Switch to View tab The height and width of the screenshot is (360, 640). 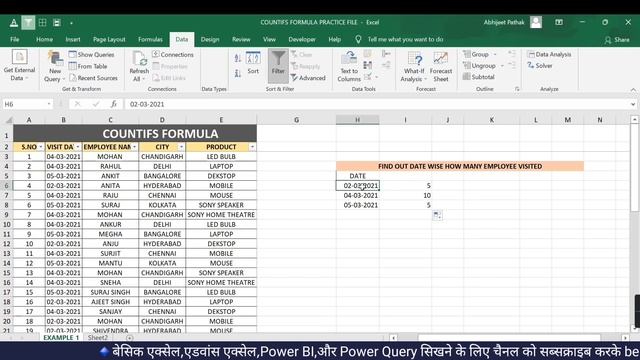(x=269, y=39)
